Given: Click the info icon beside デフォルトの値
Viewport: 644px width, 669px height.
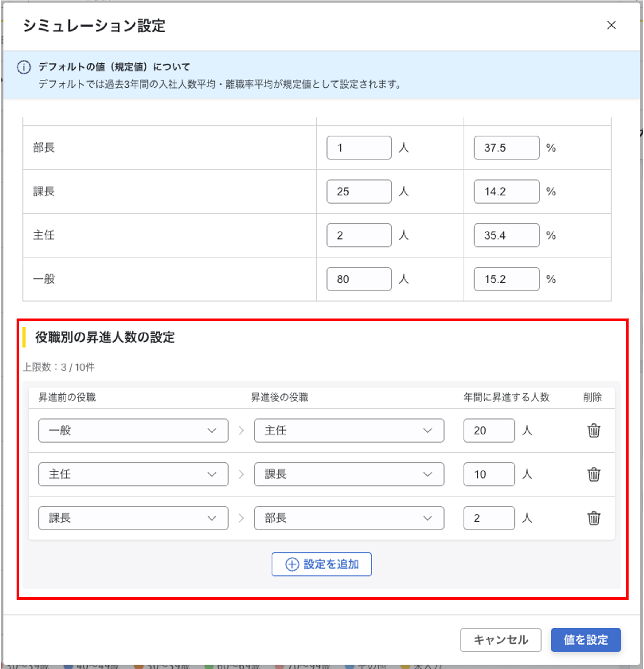Looking at the screenshot, I should (x=24, y=67).
